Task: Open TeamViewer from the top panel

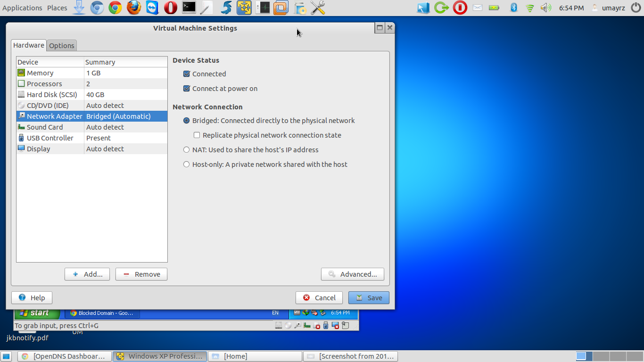Action: (x=152, y=8)
